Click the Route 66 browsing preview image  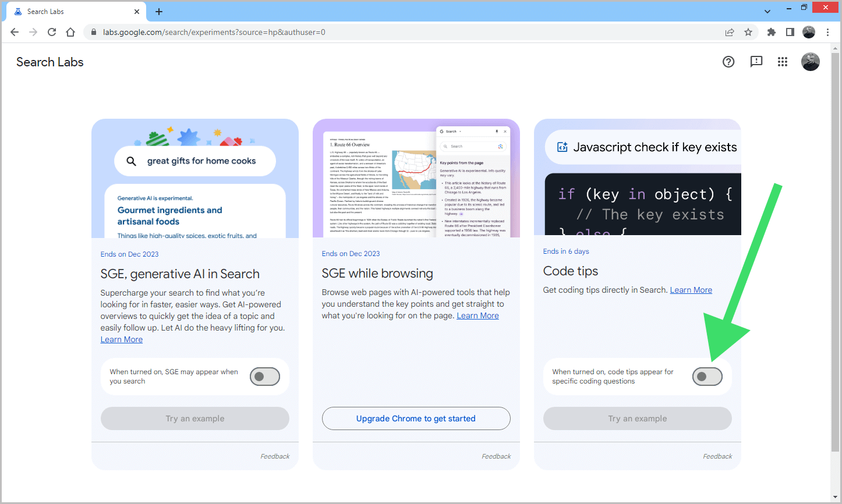(416, 179)
